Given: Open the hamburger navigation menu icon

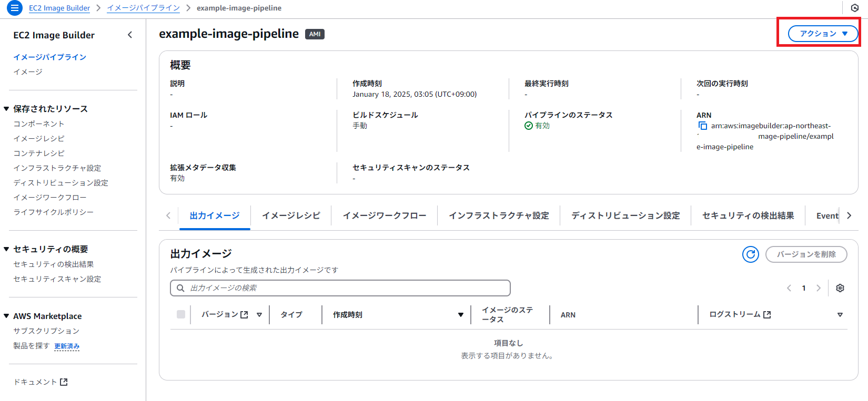Looking at the screenshot, I should click(15, 8).
